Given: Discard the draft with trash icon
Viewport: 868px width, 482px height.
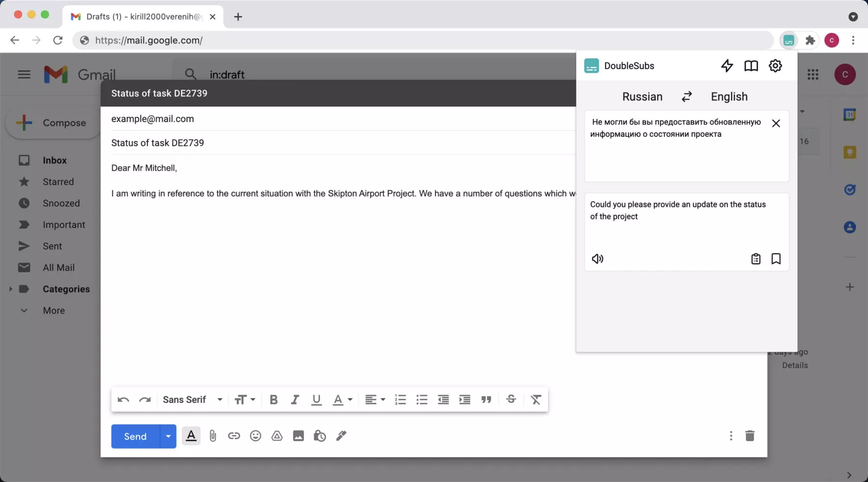Looking at the screenshot, I should click(750, 436).
